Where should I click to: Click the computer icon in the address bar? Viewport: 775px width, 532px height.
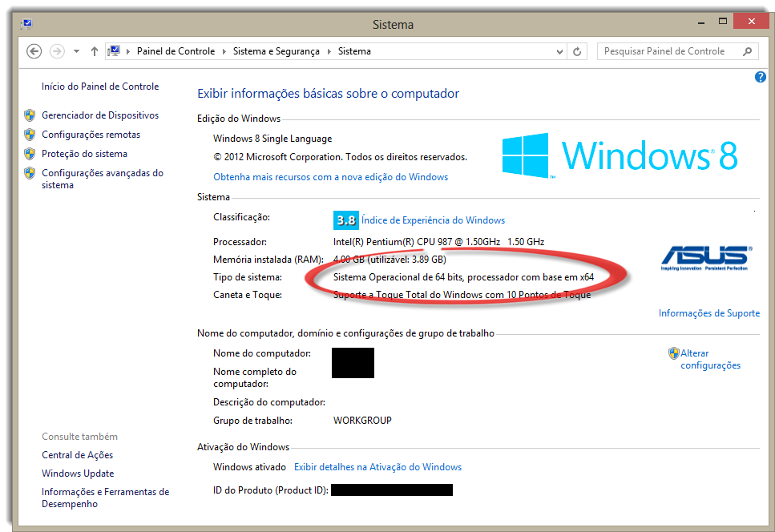pos(114,51)
